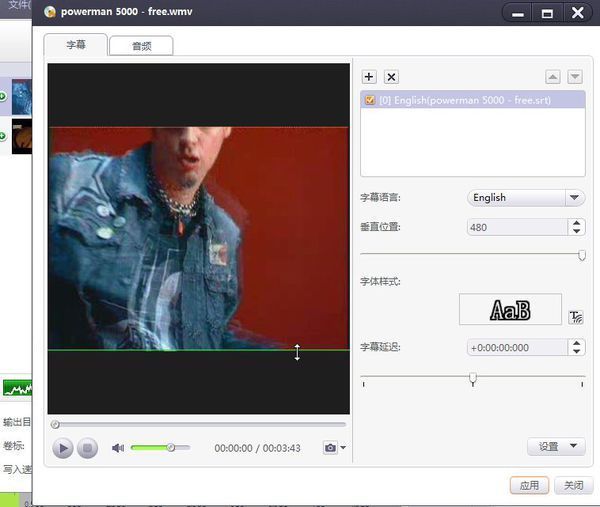Stop the video playback
This screenshot has width=600, height=507.
87,448
